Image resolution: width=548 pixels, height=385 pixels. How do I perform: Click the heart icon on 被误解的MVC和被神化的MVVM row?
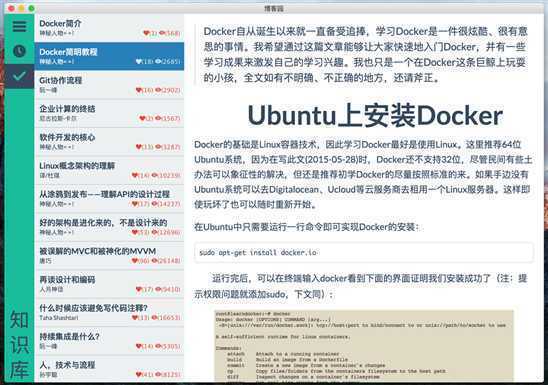pyautogui.click(x=135, y=261)
